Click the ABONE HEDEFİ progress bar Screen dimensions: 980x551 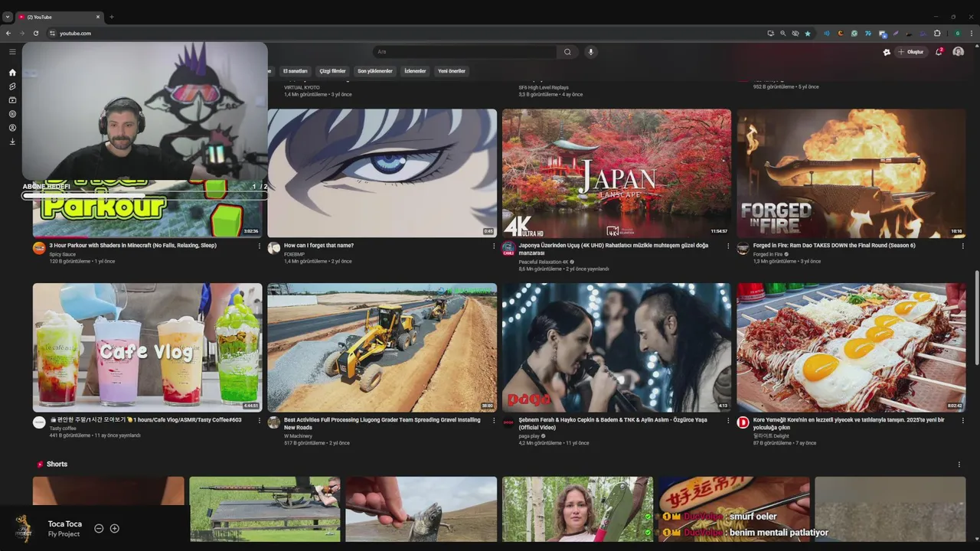click(145, 196)
